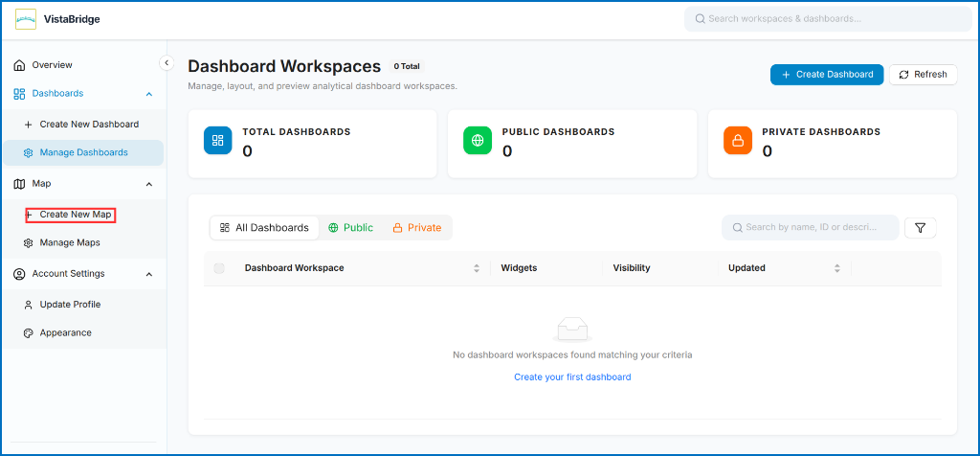Collapse the Account Settings section chevron
Viewport: 980px width, 456px height.
click(148, 274)
